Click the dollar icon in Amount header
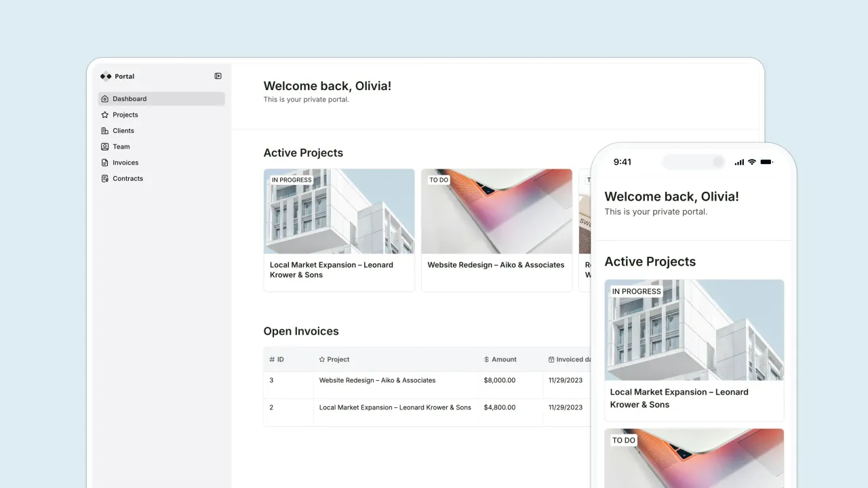The width and height of the screenshot is (868, 488). [x=487, y=360]
